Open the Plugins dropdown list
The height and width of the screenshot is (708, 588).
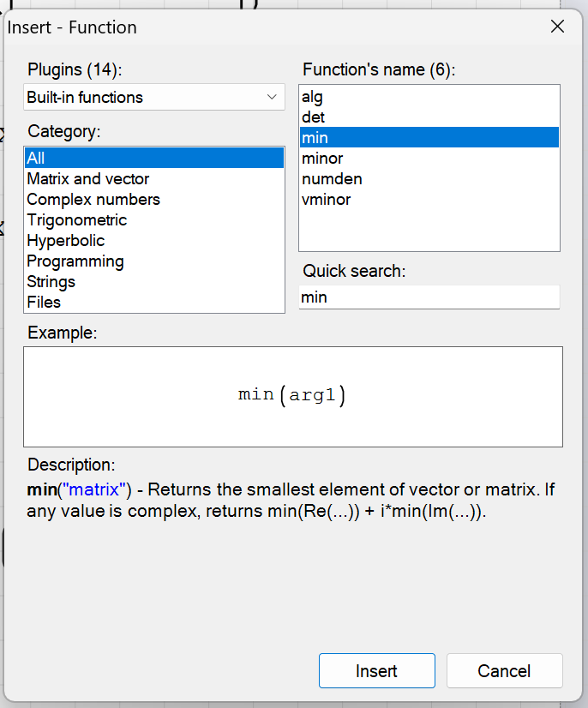point(154,97)
